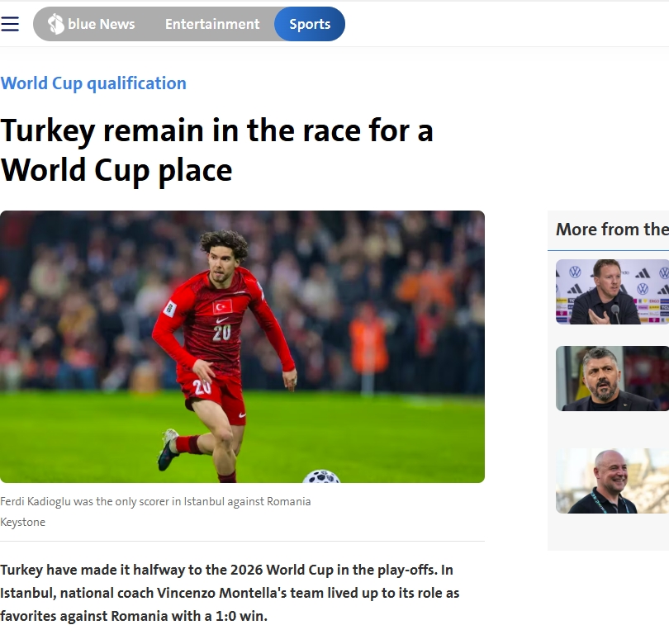Click the word 'Turkey' in the headline
The width and height of the screenshot is (669, 644).
tap(47, 130)
